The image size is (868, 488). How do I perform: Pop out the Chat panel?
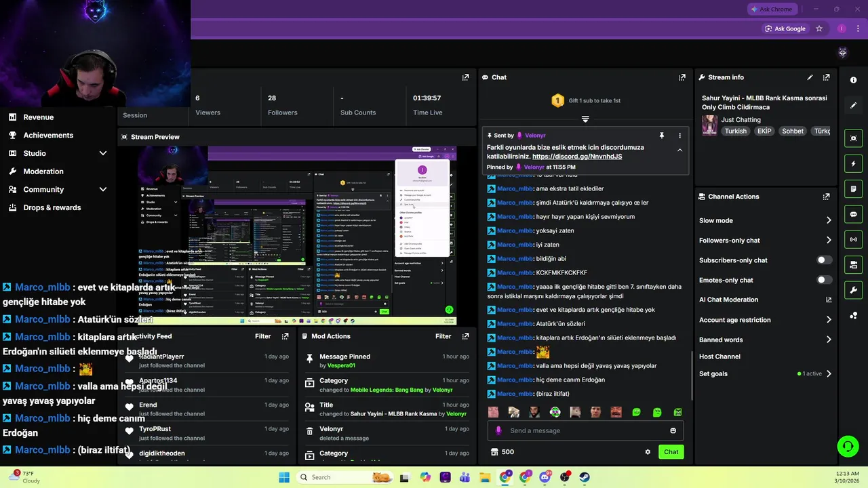coord(682,77)
